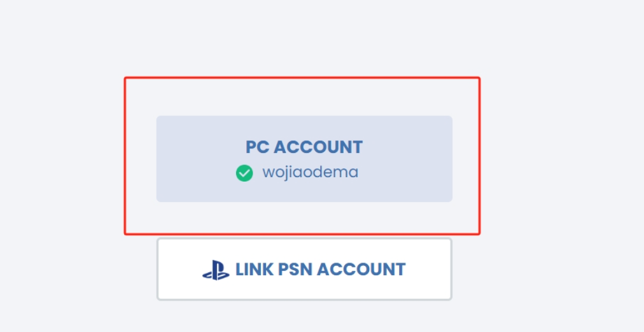Click the verified status badge for PC account
This screenshot has width=644, height=332.
pos(244,173)
